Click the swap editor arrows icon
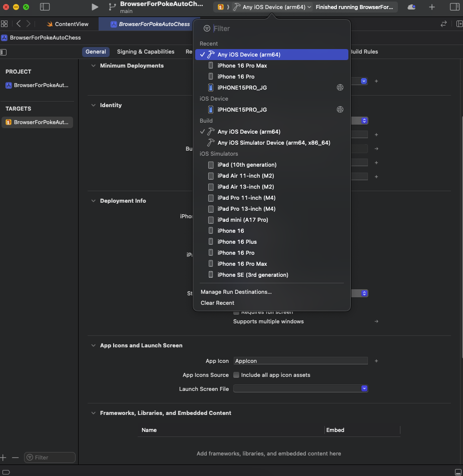Image resolution: width=463 pixels, height=476 pixels. click(443, 24)
